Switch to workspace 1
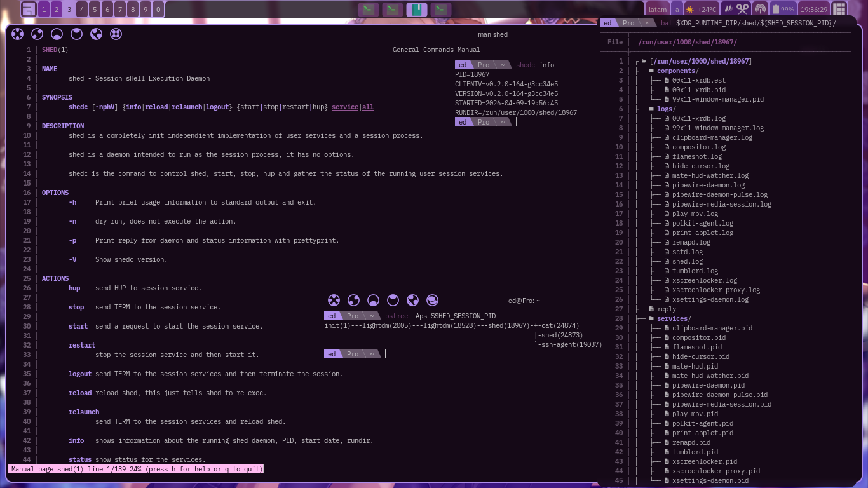This screenshot has width=868, height=488. point(44,10)
